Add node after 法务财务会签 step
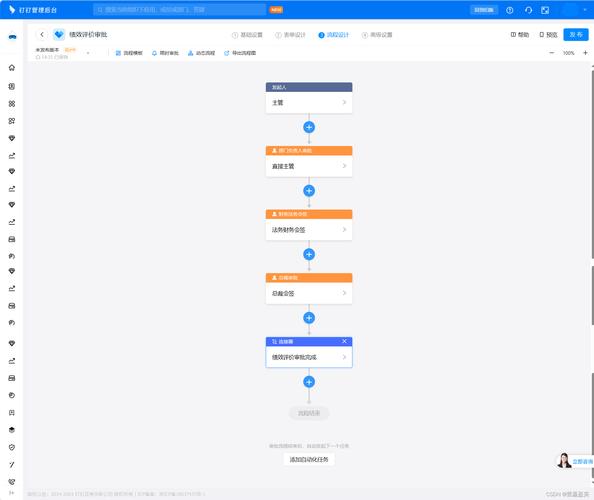The height and width of the screenshot is (500, 594). [309, 254]
